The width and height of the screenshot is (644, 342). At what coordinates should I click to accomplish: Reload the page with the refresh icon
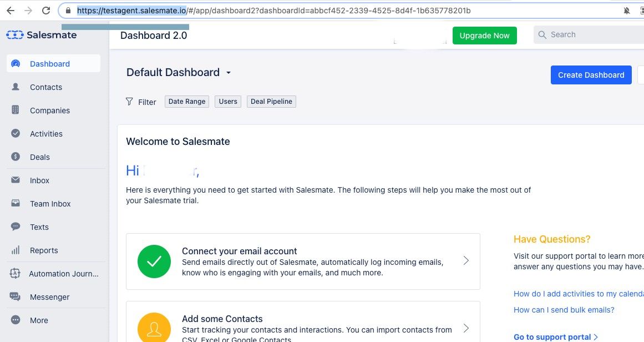click(x=46, y=11)
